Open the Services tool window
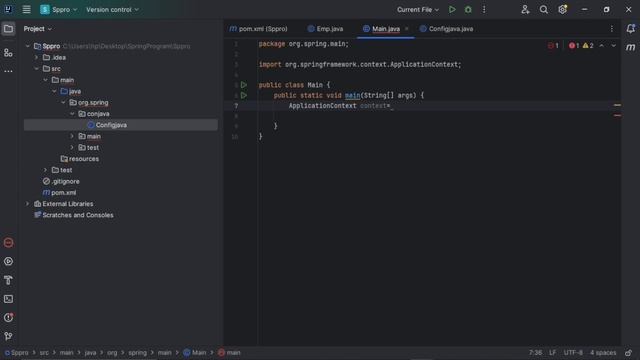Viewport: 640px width, 360px height. [x=8, y=262]
